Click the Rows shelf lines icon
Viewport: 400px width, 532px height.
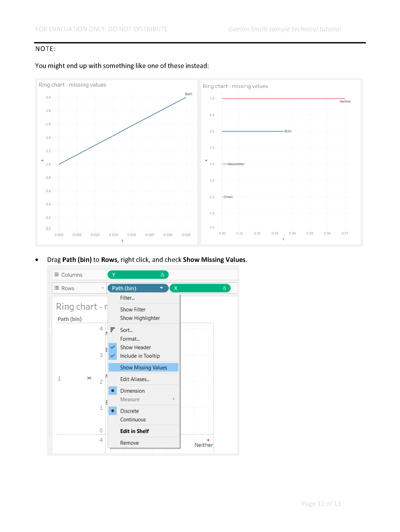57,288
